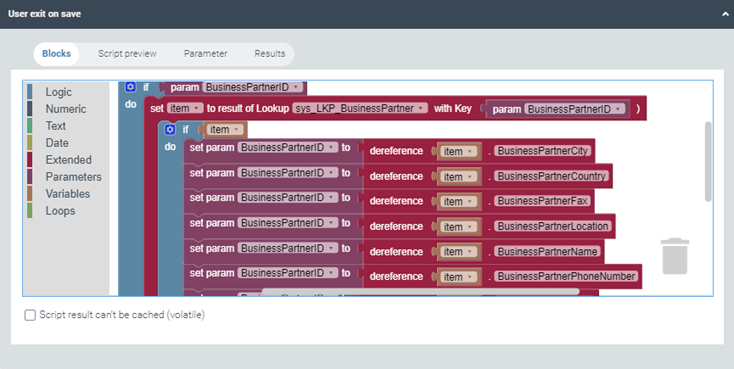Open item dropdown in BusinessPartnerPhoneNumber row

click(458, 277)
